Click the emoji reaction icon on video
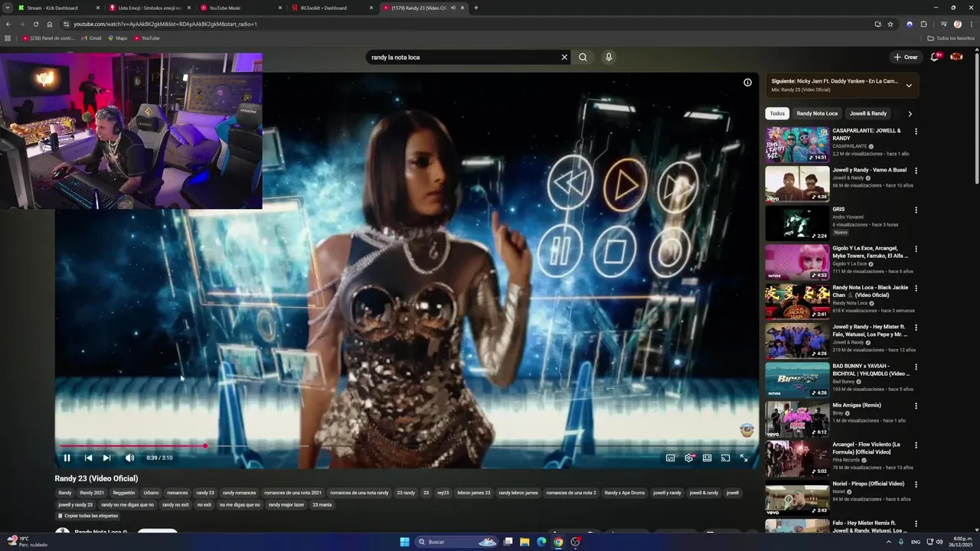The image size is (980, 551). point(747,430)
